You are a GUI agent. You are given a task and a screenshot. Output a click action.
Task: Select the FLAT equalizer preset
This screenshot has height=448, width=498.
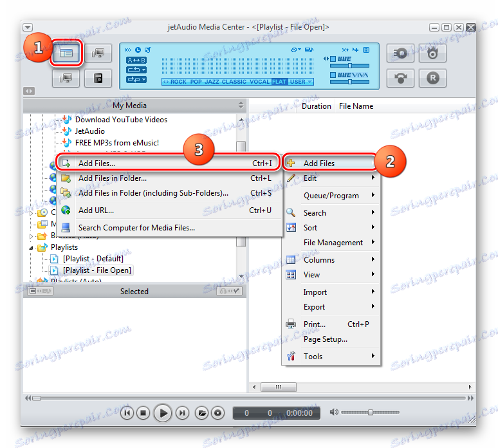(279, 82)
